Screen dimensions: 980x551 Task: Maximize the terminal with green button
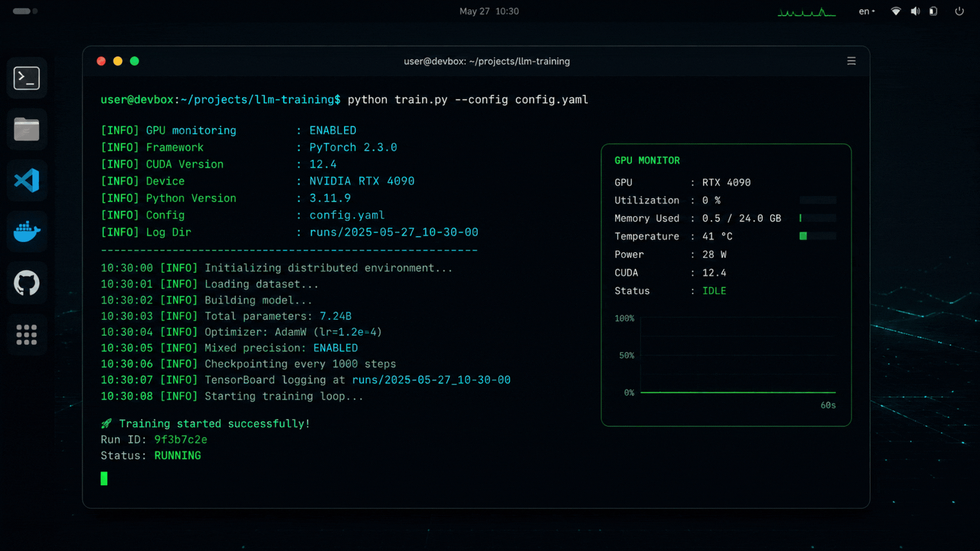pyautogui.click(x=135, y=61)
